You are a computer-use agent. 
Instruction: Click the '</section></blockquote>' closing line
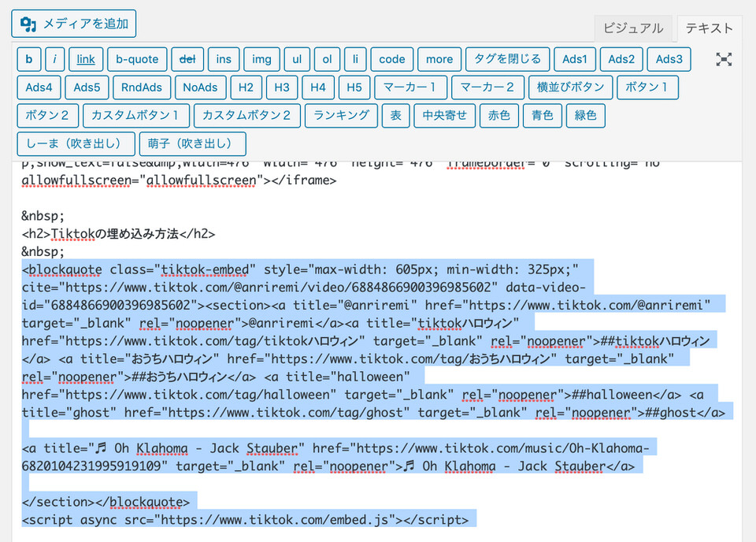(106, 502)
